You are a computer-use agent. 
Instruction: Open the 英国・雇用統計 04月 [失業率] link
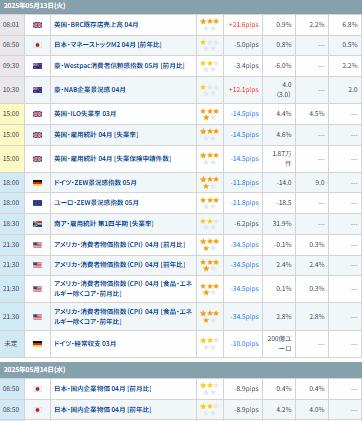pyautogui.click(x=96, y=135)
